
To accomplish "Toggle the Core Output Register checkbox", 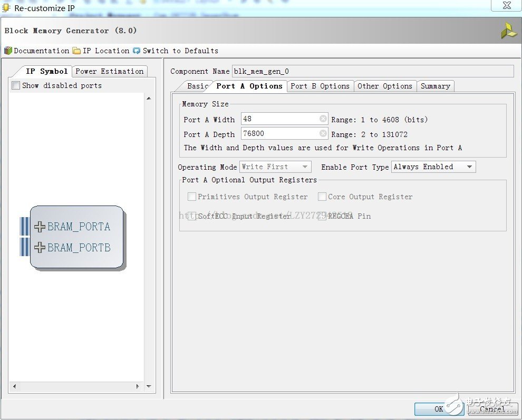I will pos(322,197).
